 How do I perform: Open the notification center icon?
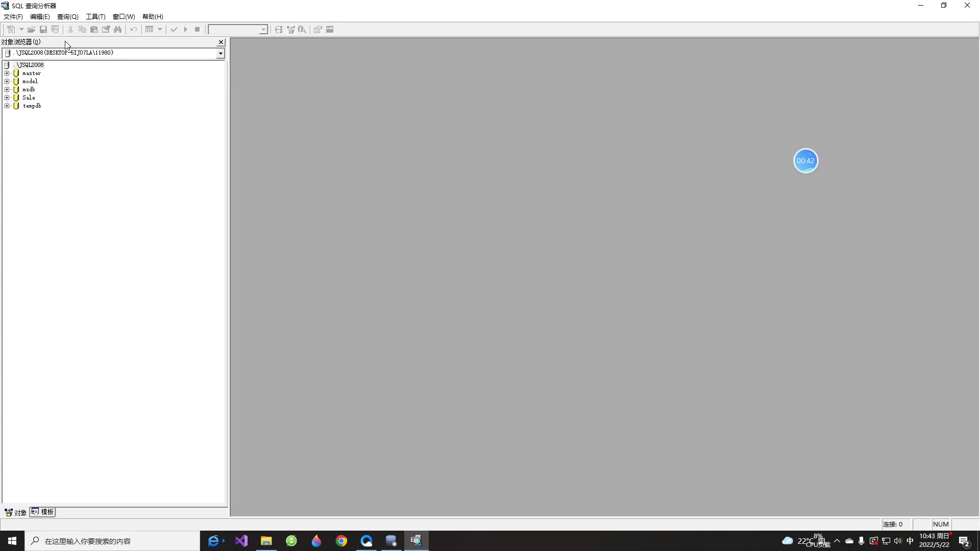click(964, 541)
